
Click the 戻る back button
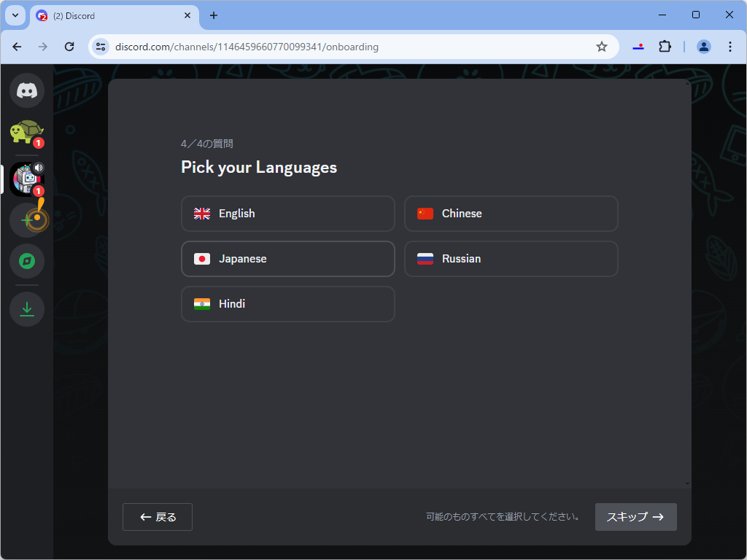[157, 516]
